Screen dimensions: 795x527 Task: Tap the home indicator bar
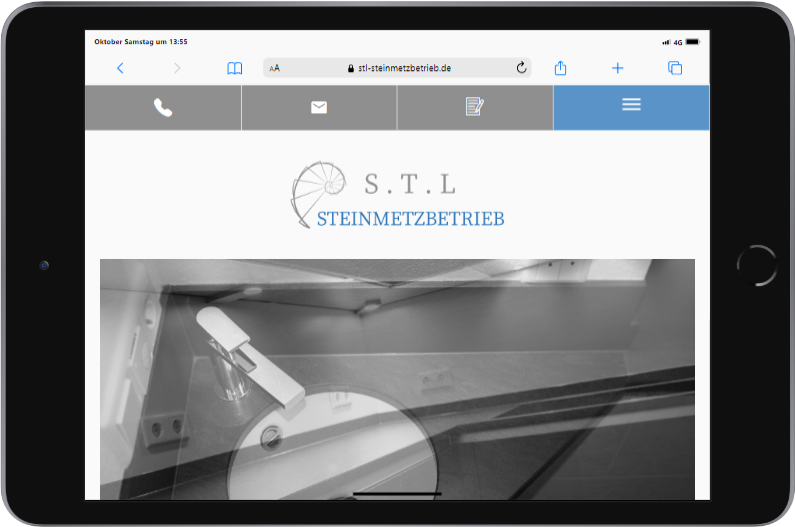[x=397, y=494]
